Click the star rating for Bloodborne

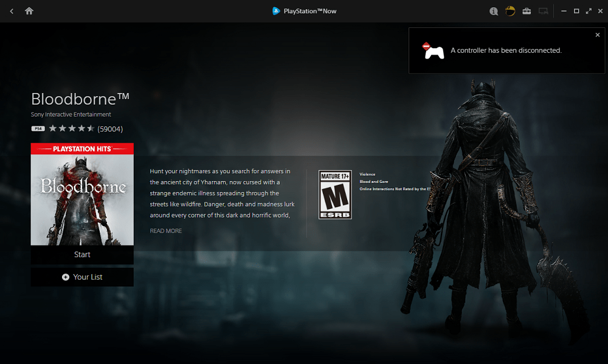click(x=72, y=128)
